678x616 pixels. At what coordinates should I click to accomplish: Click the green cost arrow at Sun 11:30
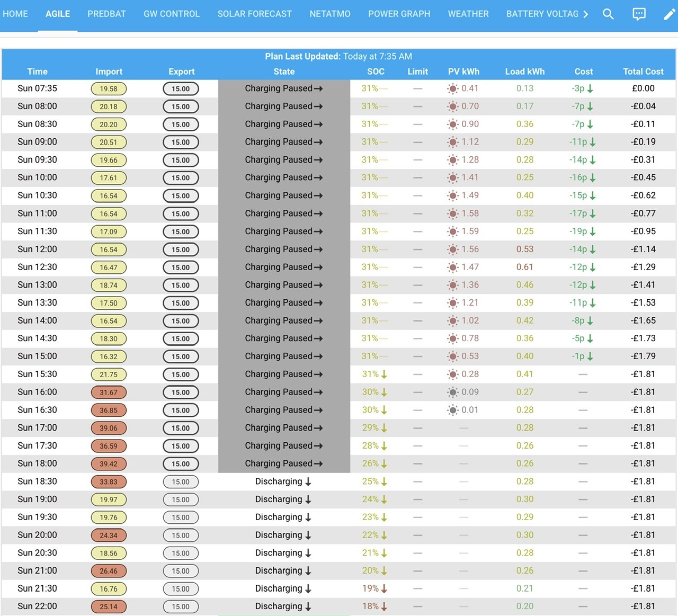click(x=593, y=231)
